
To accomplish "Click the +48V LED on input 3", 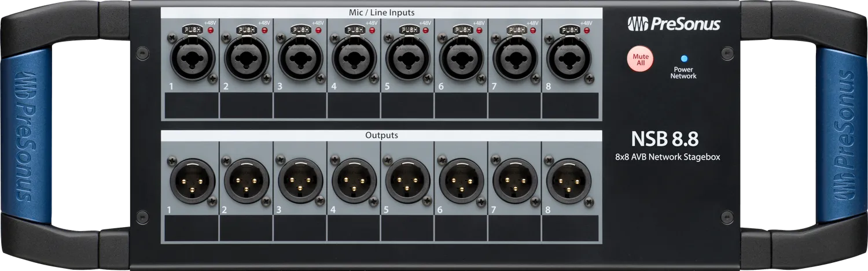I will coord(318,30).
